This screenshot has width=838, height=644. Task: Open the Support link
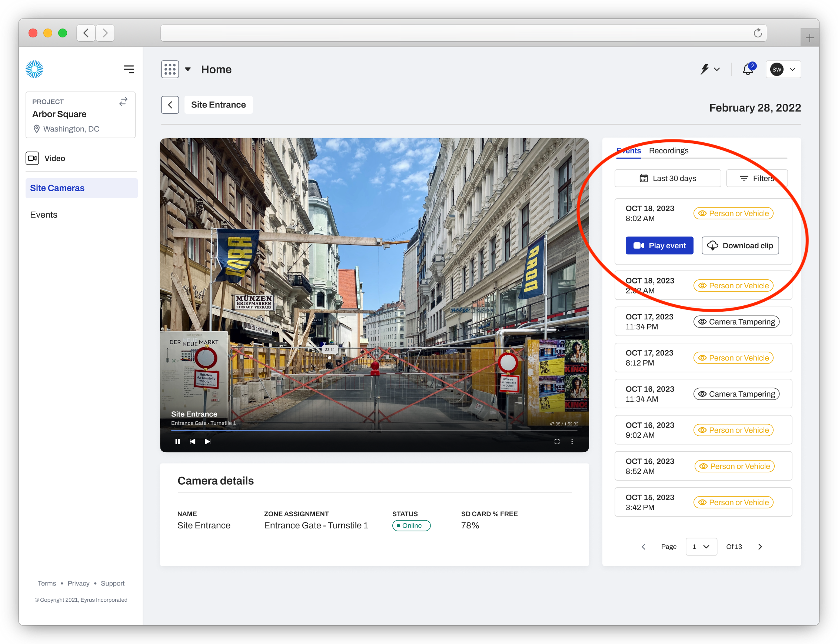113,583
